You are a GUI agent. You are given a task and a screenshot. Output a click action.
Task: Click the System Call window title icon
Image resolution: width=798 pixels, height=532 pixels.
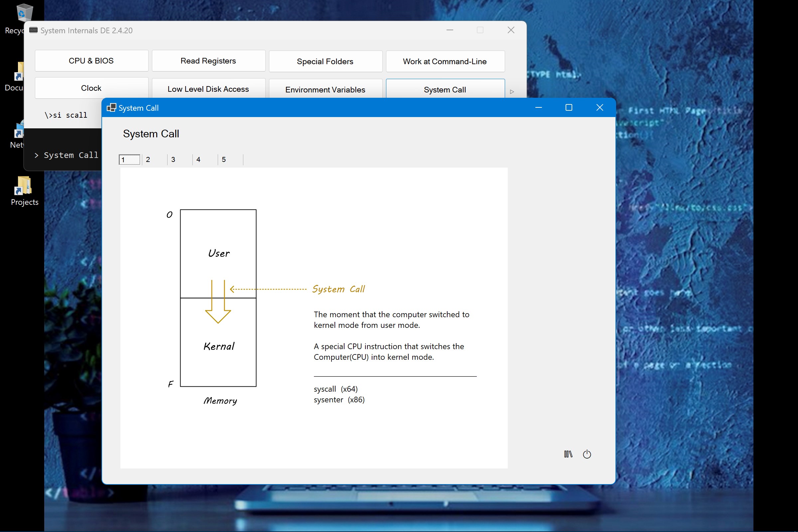point(111,107)
